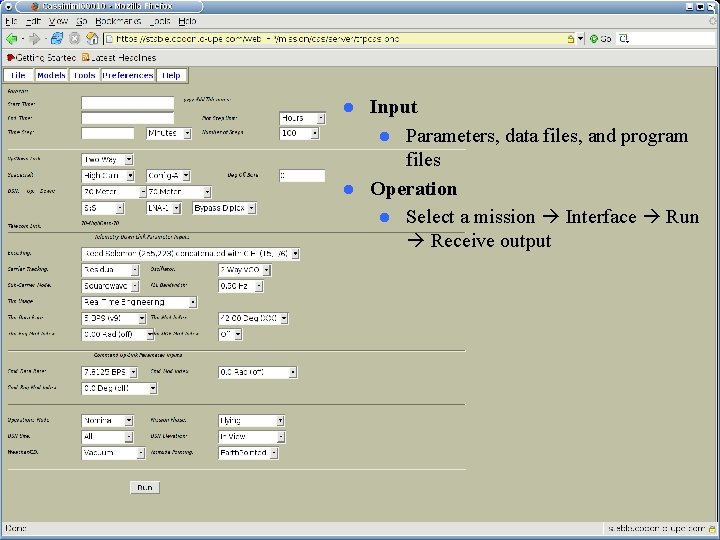Click the End Time input field
This screenshot has height=540, width=720.
[x=128, y=118]
